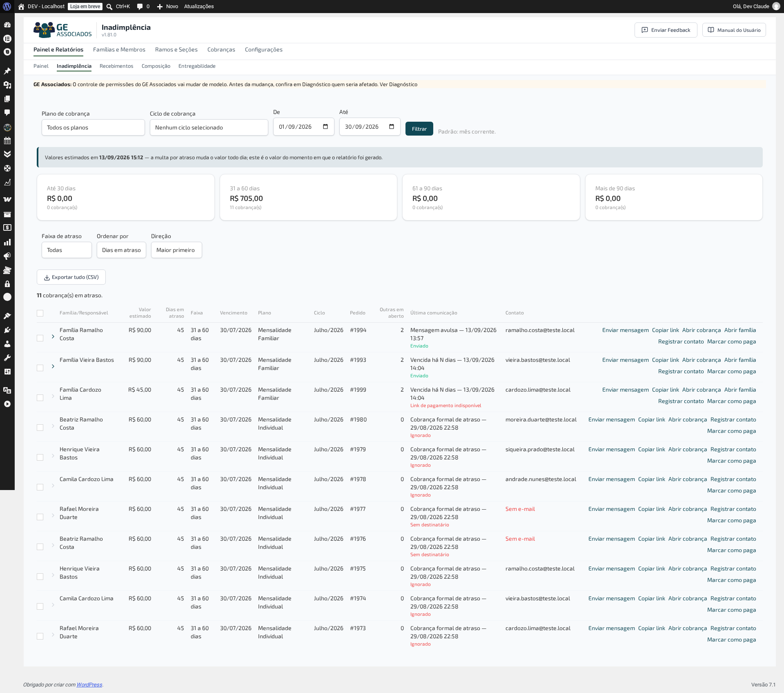This screenshot has height=693, width=784.
Task: Open Pages icon in sidebar
Action: point(7,99)
